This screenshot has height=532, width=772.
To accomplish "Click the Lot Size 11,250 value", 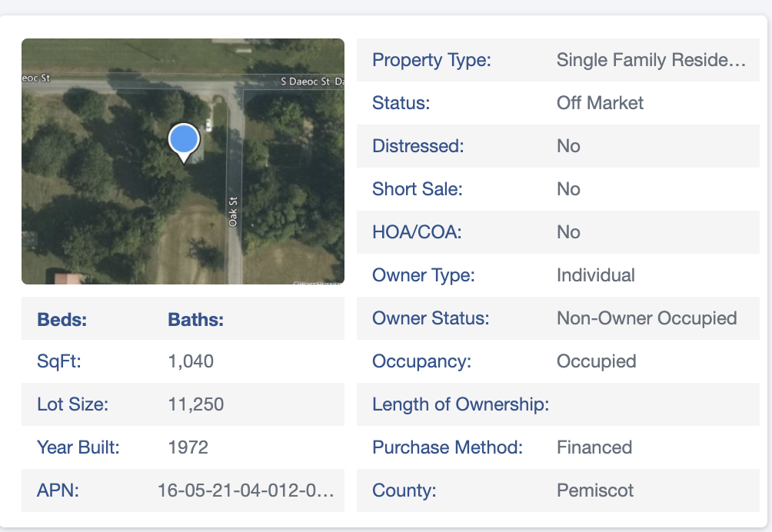I will click(195, 404).
